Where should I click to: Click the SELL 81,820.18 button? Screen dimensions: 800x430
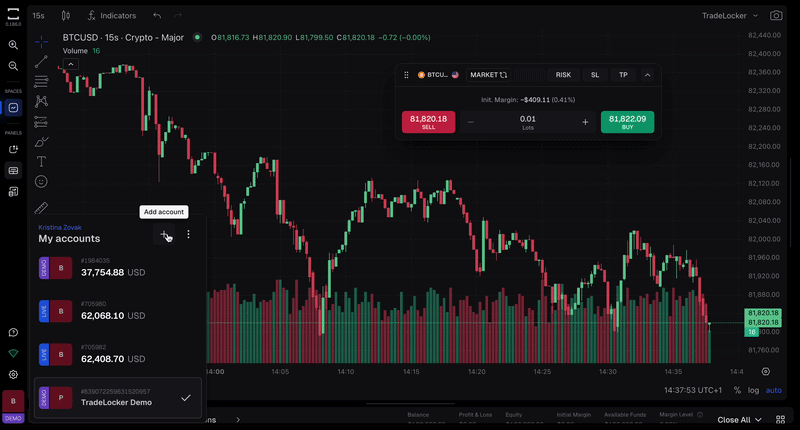[x=429, y=122]
